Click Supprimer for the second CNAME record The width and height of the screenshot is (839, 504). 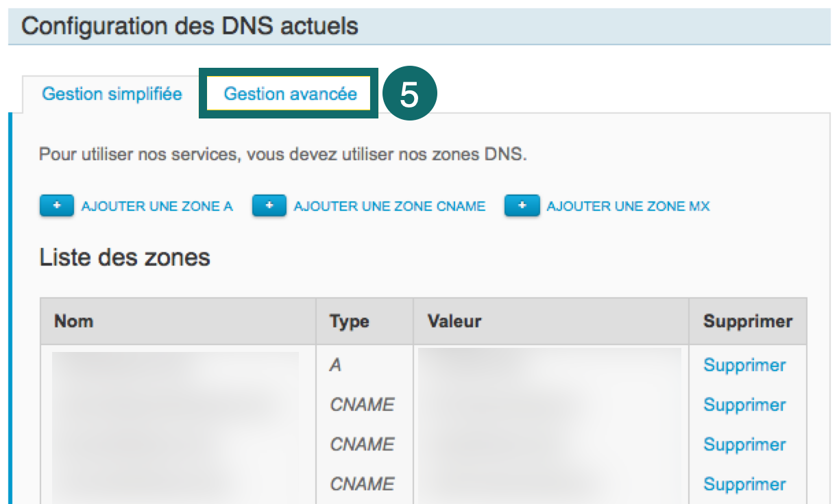point(744,444)
